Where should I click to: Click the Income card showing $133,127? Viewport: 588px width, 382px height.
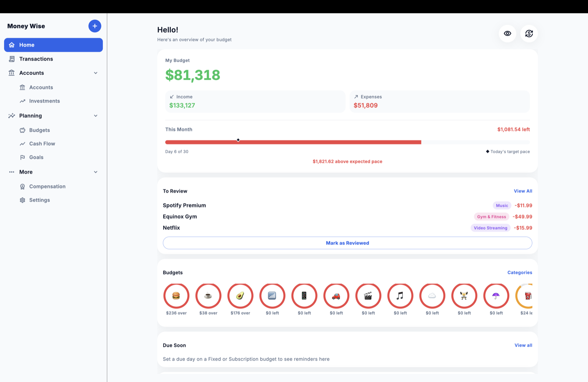pos(255,101)
